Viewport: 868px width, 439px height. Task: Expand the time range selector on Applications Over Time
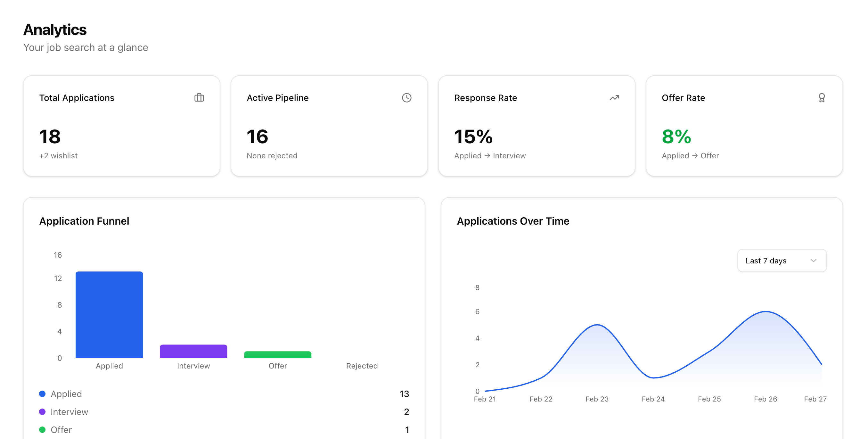tap(782, 261)
